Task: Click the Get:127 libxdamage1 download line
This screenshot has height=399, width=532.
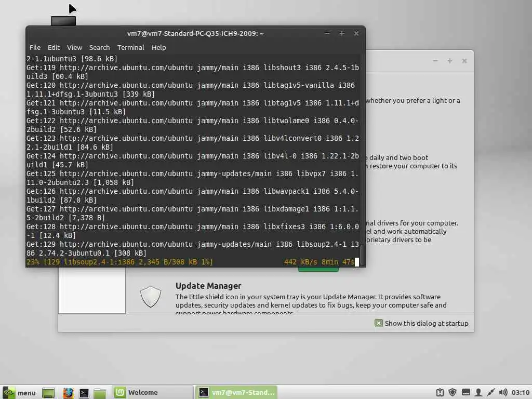Action: 193,214
